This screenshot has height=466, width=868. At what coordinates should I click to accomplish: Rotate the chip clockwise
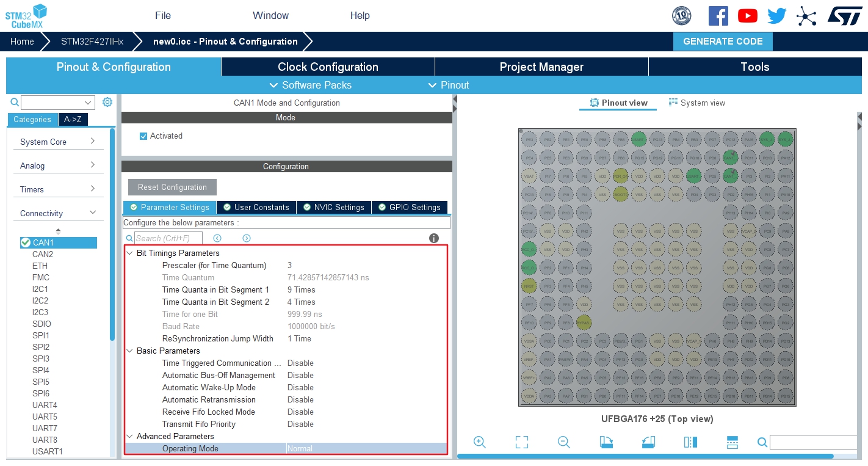pos(606,442)
